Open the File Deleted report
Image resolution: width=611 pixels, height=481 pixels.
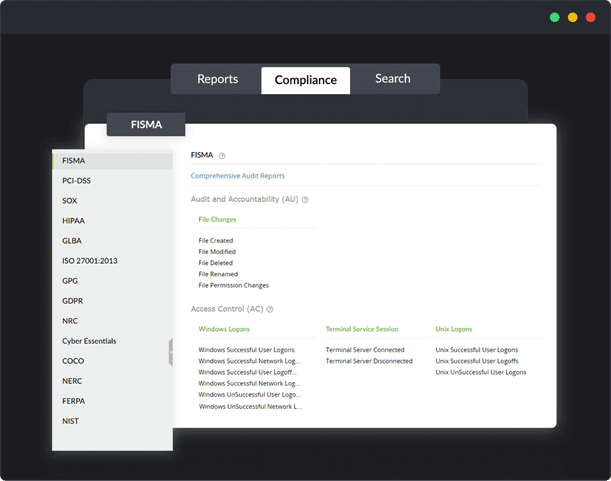pos(215,263)
